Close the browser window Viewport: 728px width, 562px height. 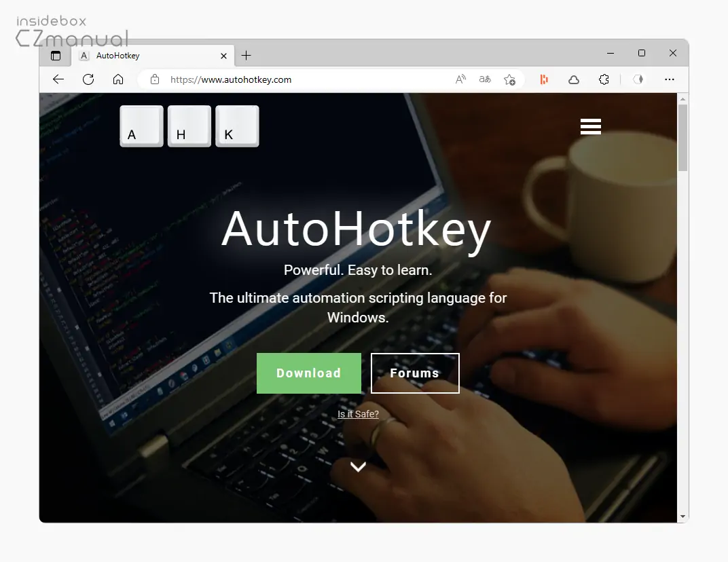673,53
